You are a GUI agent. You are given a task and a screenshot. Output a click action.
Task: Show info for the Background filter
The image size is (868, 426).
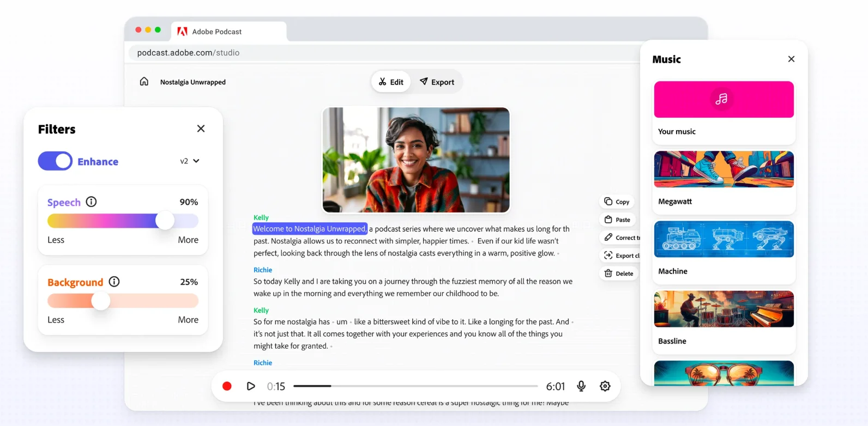pos(114,282)
